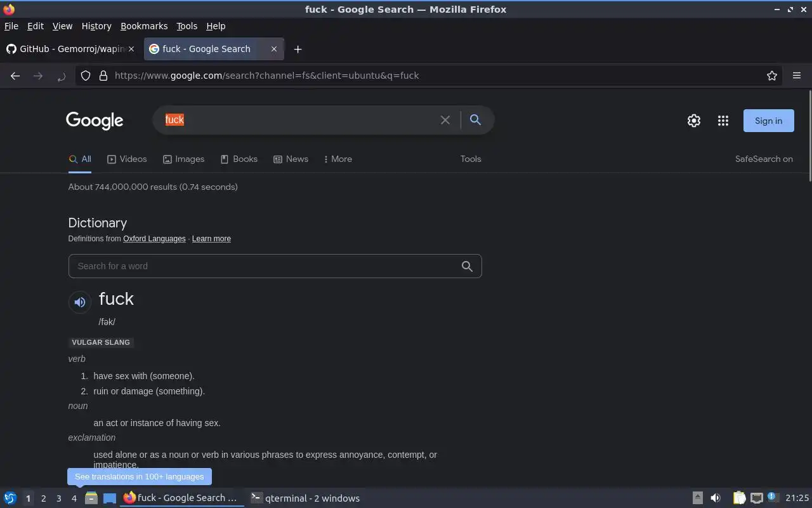This screenshot has width=812, height=508.
Task: Open the Oxford Languages link
Action: tap(154, 239)
